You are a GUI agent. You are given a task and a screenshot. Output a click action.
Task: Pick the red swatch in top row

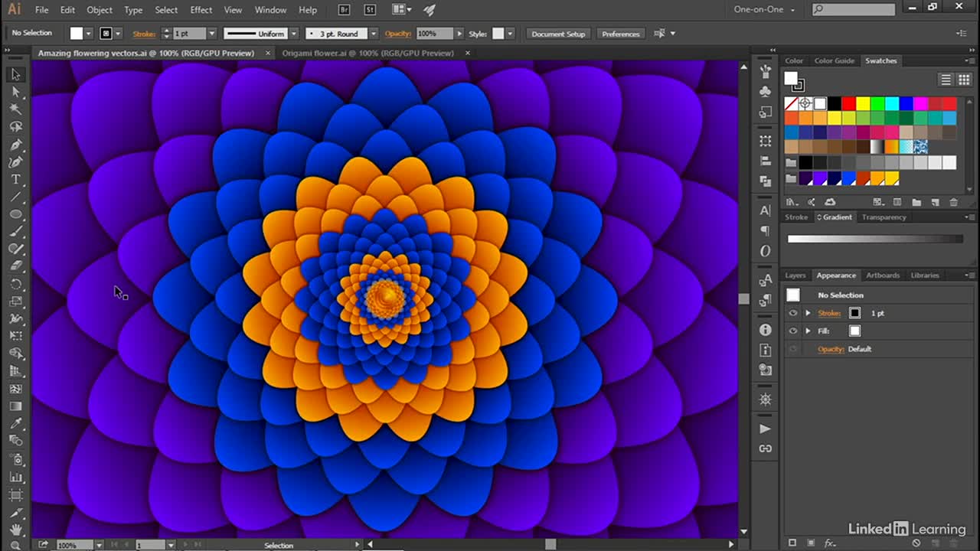tap(848, 103)
